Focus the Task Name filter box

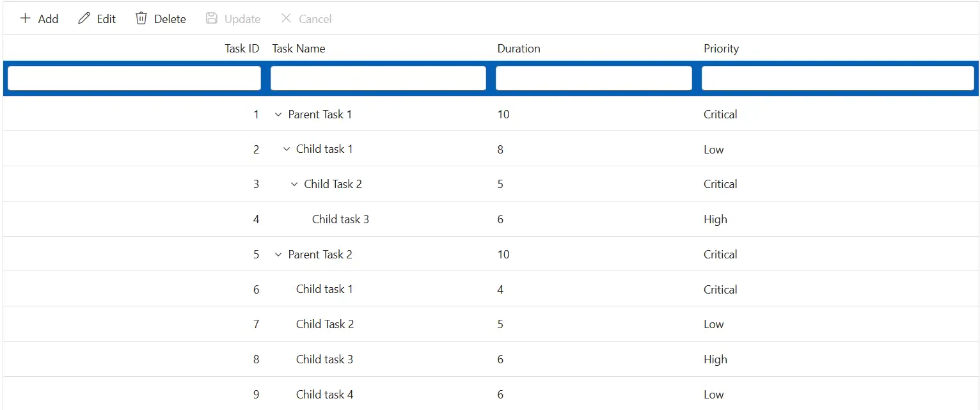pos(378,78)
